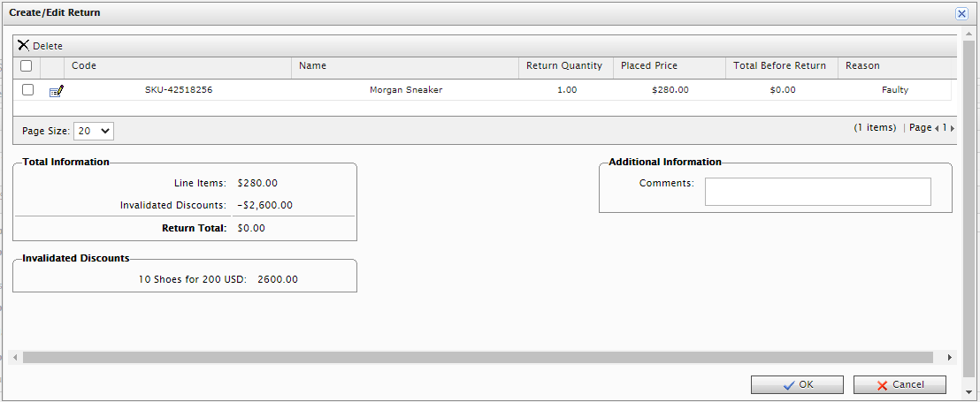
Task: Check the Morgan Sneaker row checkbox
Action: pyautogui.click(x=28, y=90)
